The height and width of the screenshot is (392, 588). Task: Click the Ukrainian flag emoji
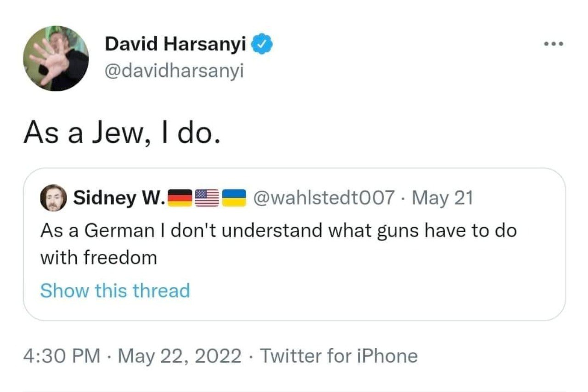(234, 198)
